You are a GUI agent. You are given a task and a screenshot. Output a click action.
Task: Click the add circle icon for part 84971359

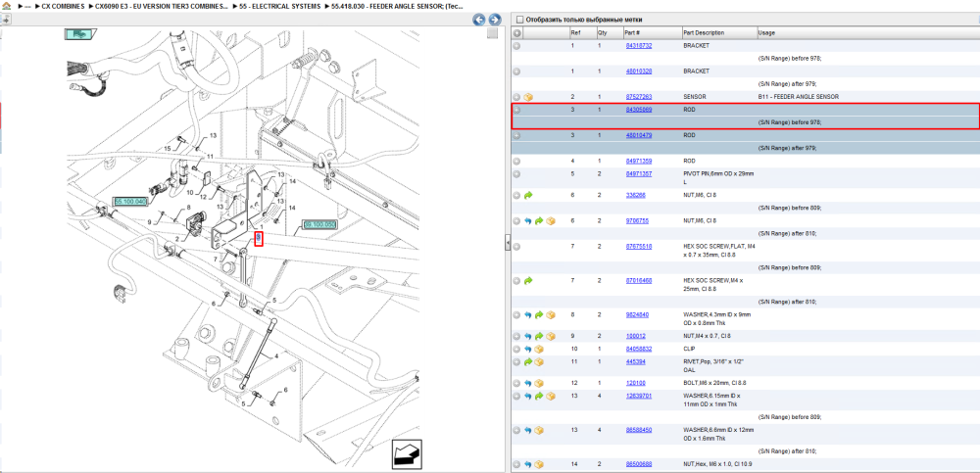point(516,162)
